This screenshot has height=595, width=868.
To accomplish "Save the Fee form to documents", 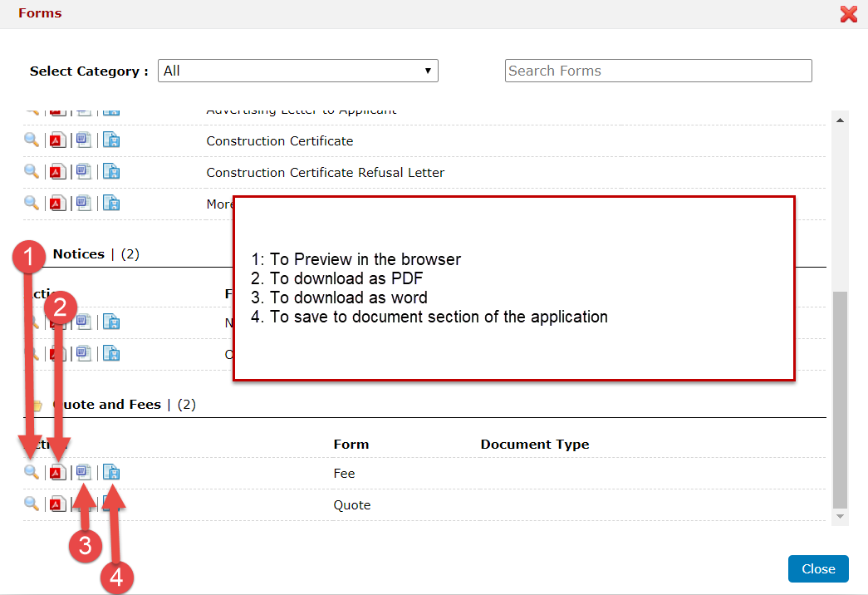I will [x=111, y=473].
